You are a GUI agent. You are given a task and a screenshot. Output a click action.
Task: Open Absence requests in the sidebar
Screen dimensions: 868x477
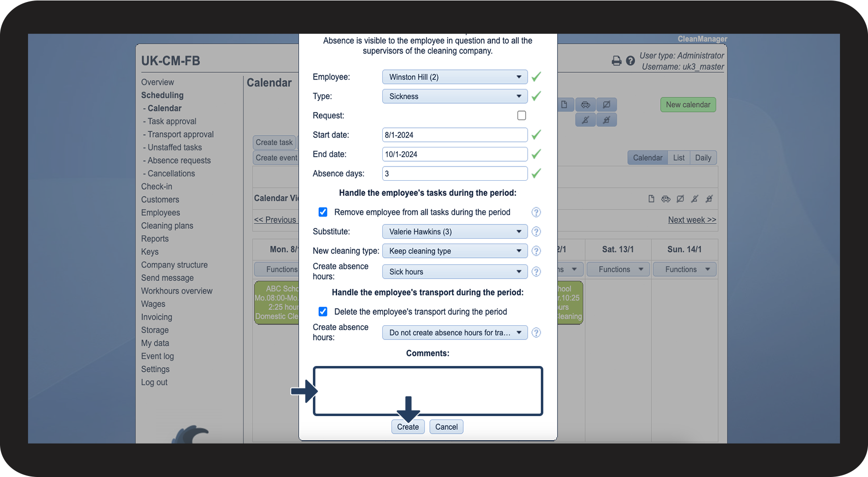click(179, 161)
